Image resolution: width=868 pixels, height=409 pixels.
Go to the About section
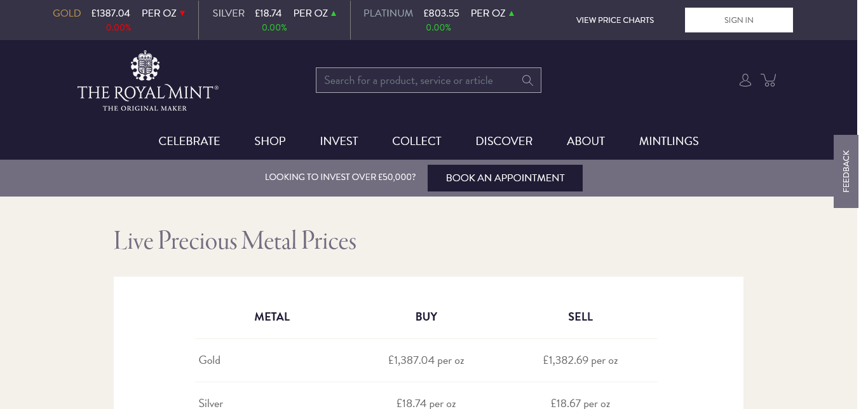point(586,141)
